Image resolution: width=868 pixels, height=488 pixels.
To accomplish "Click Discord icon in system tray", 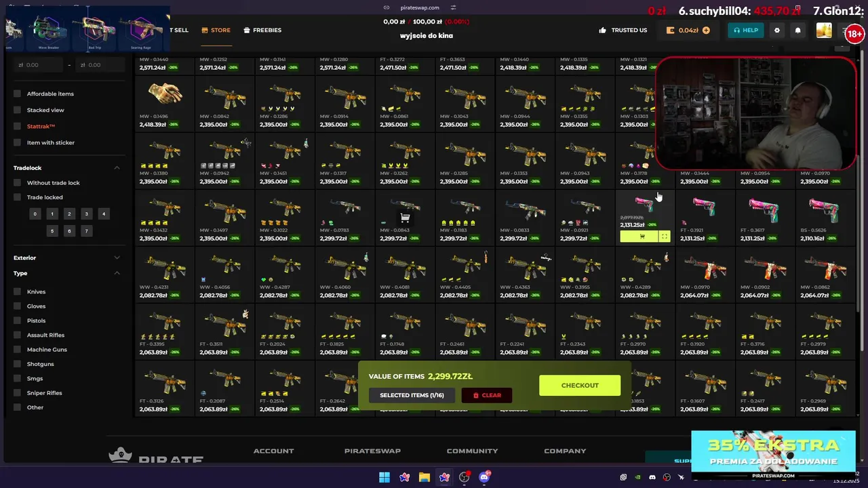I will tap(652, 477).
